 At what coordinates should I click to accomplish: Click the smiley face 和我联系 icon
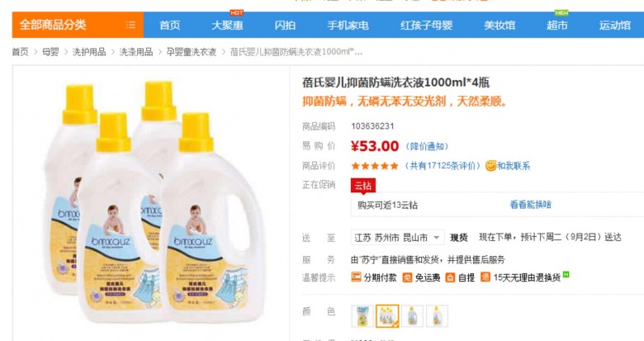pyautogui.click(x=490, y=166)
